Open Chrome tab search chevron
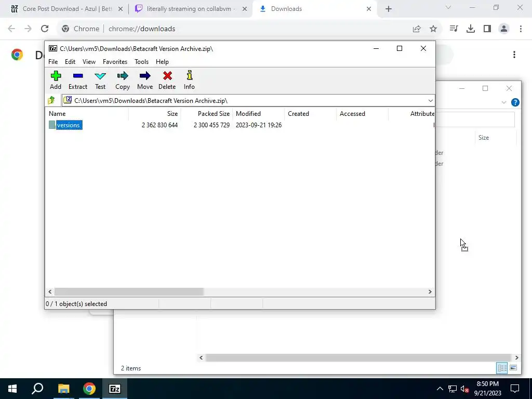This screenshot has height=399, width=532. coord(448,7)
